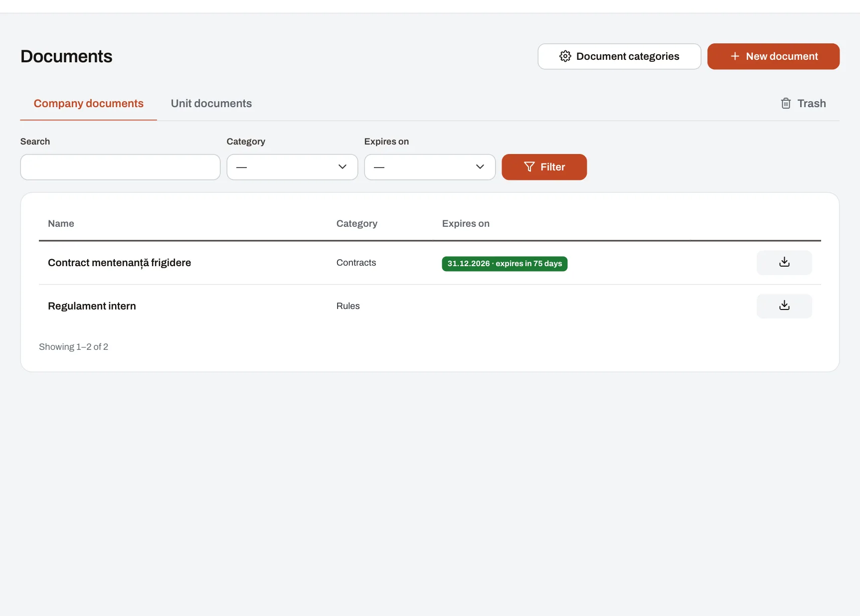Image resolution: width=860 pixels, height=616 pixels.
Task: Click the Contracts category cell
Action: (x=356, y=263)
